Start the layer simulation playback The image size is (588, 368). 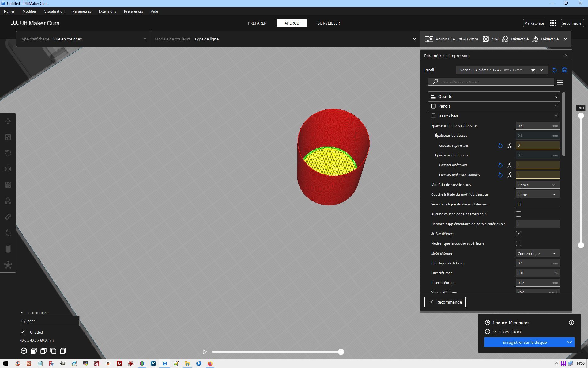(205, 352)
